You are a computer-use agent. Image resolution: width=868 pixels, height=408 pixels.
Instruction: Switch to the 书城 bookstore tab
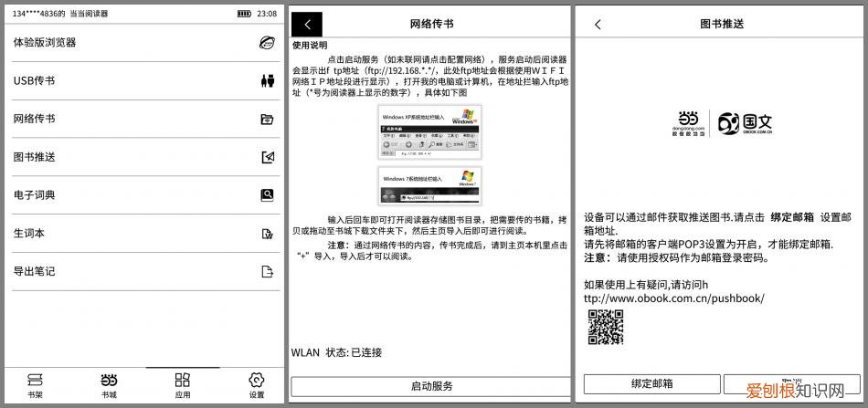109,386
